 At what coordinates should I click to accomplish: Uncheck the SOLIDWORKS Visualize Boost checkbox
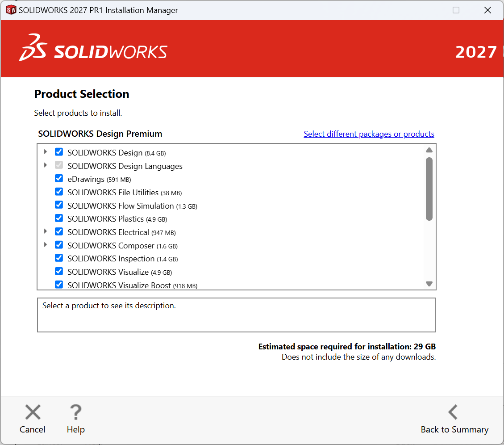(x=59, y=285)
